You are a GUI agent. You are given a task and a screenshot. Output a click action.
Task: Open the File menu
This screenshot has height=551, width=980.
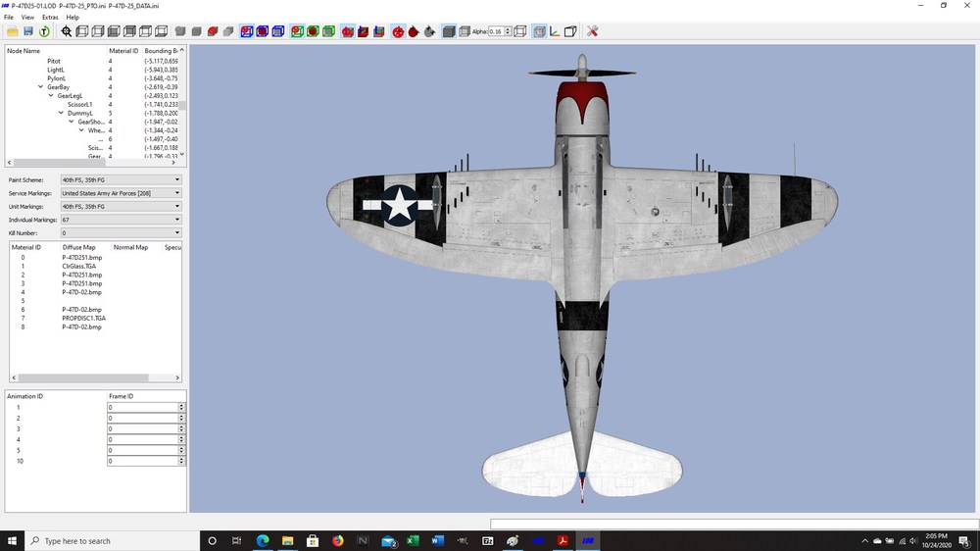click(9, 18)
